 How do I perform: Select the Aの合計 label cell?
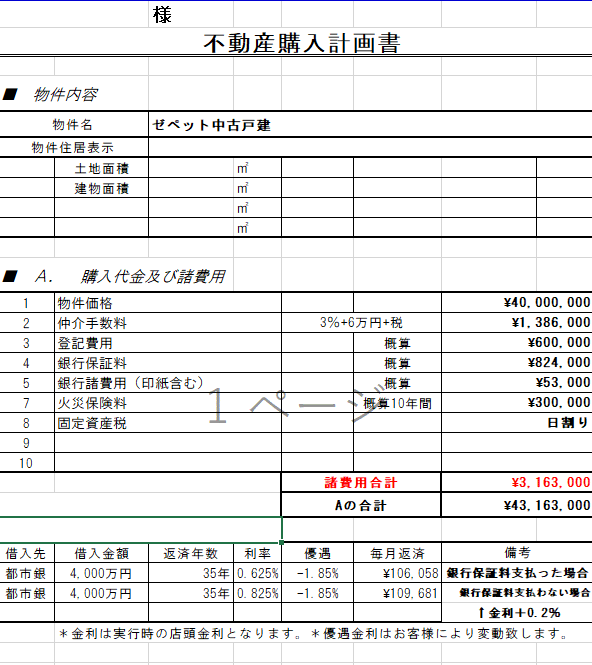click(361, 505)
